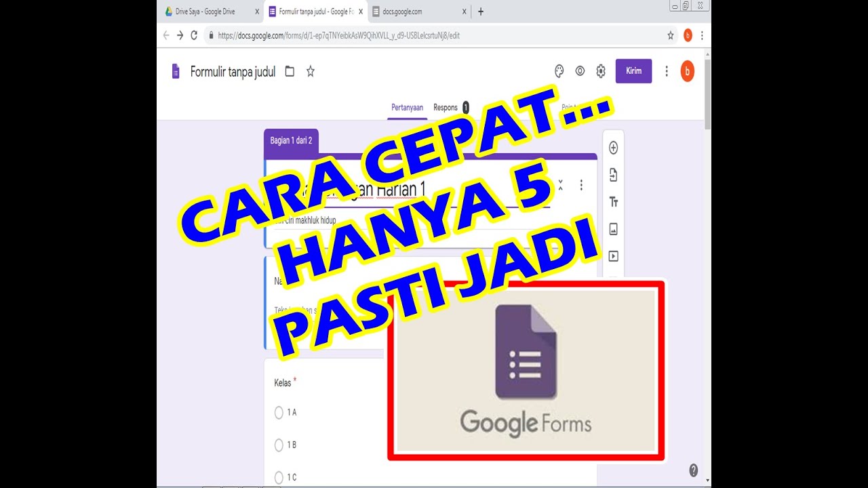Open the help question mark icon
Image resolution: width=868 pixels, height=488 pixels.
tap(693, 470)
